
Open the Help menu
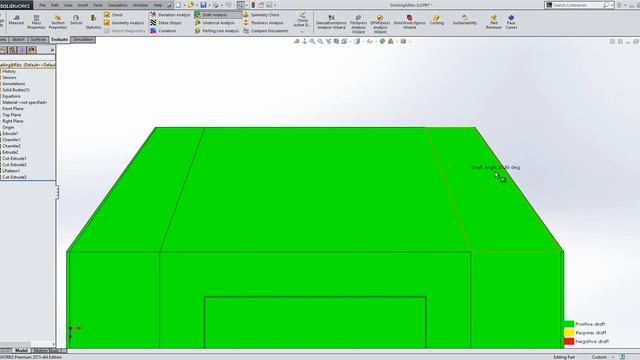158,5
